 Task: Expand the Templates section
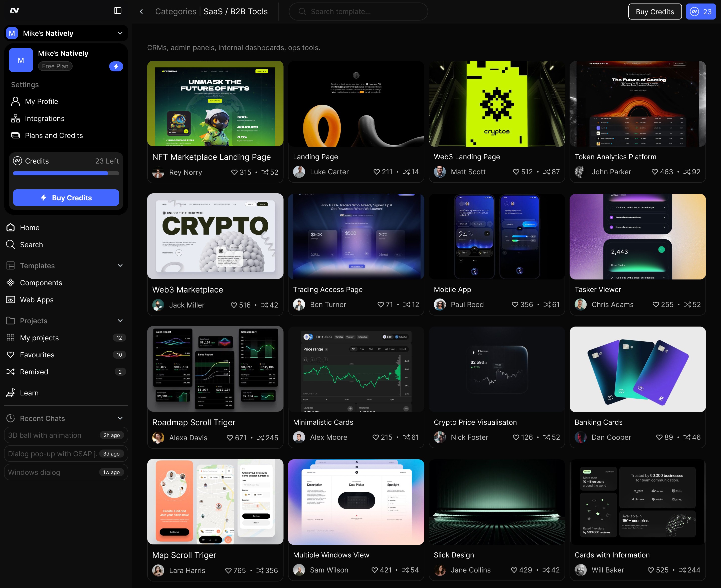120,265
